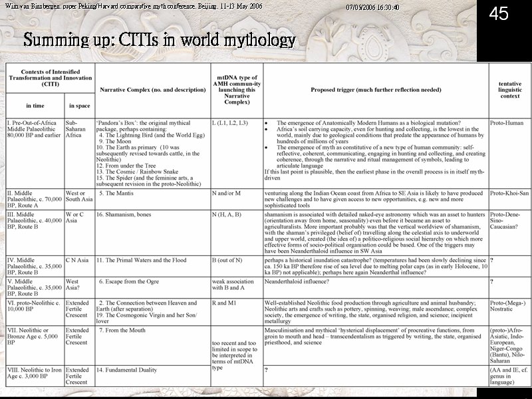532x399 pixels.
Task: Click '19. The Cosmogonic Virgin and her Son'
Action: tap(146, 318)
